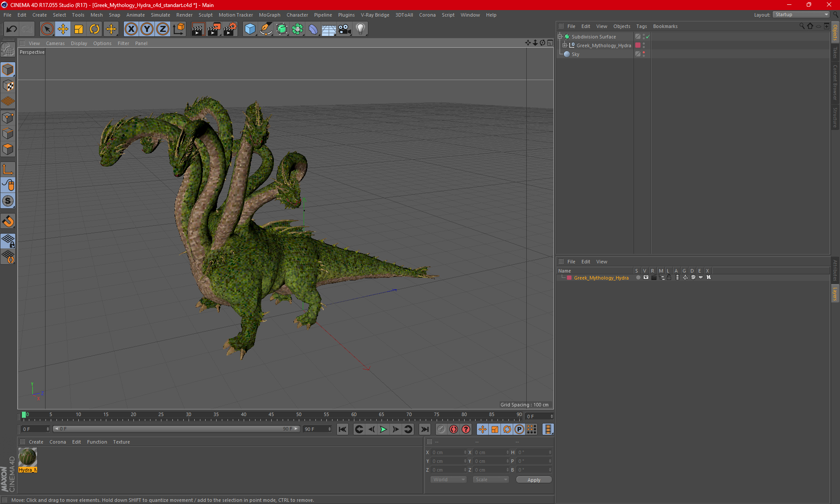Toggle Locked Workplane icon

click(x=8, y=241)
